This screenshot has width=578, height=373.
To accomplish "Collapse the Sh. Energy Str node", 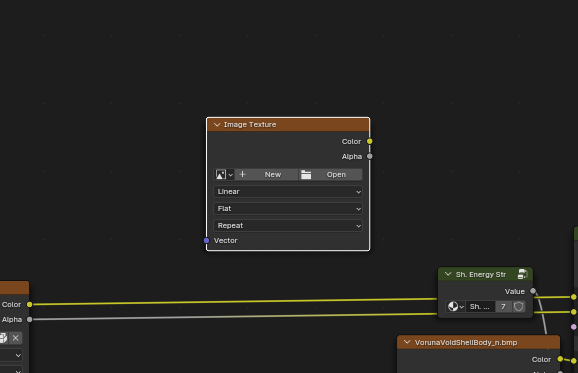I will coord(448,274).
